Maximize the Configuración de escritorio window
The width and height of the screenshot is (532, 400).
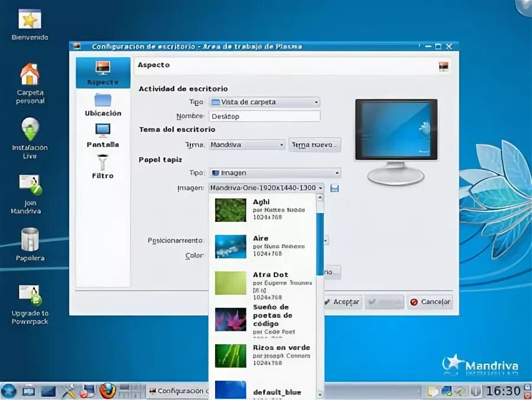439,46
